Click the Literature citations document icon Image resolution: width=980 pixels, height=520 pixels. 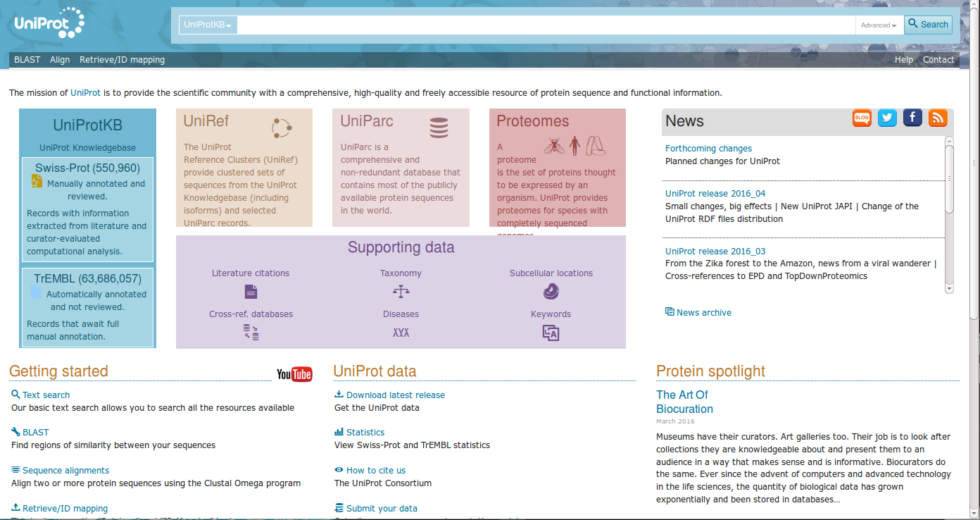[251, 291]
